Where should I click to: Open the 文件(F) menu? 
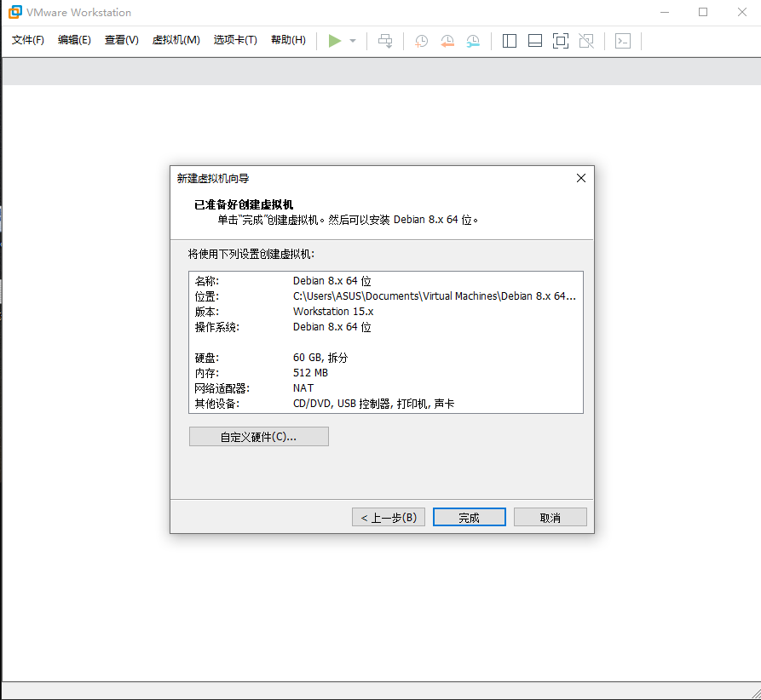[x=27, y=40]
